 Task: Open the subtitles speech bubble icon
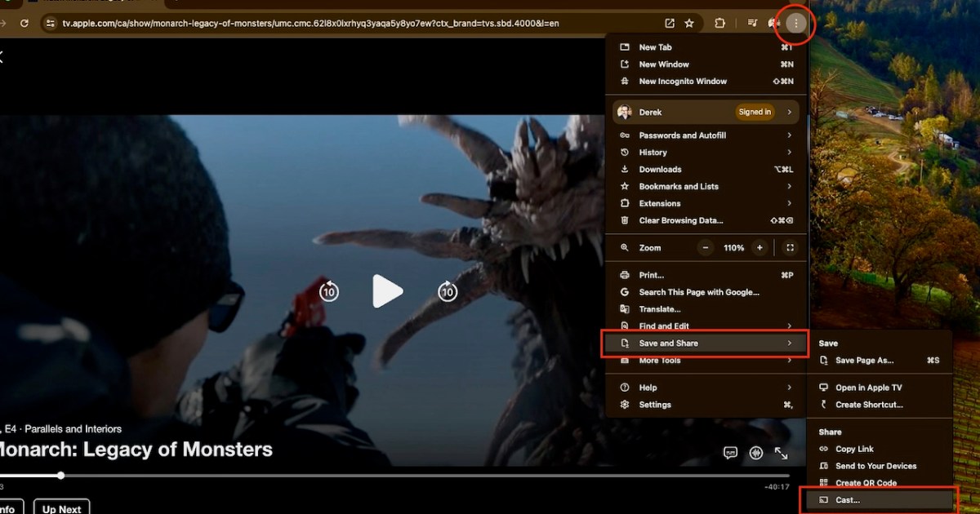point(730,453)
